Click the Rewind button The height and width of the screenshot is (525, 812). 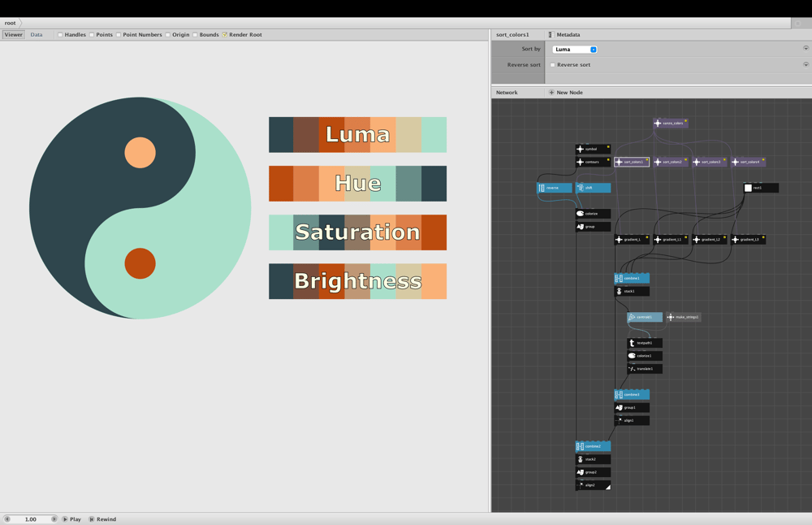coord(102,518)
